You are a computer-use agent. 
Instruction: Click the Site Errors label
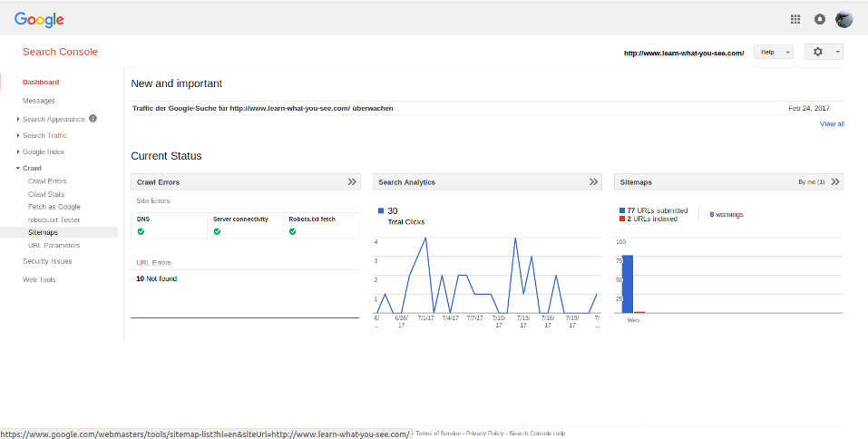pyautogui.click(x=153, y=201)
